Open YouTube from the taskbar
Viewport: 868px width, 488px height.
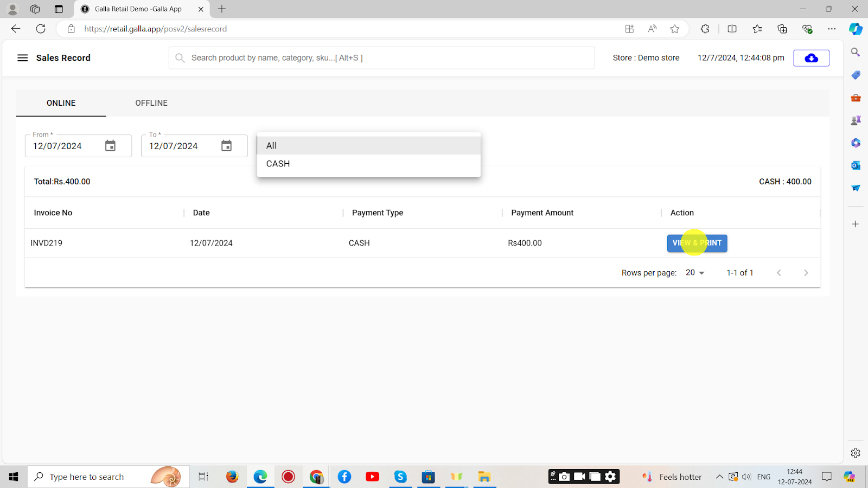coord(373,477)
